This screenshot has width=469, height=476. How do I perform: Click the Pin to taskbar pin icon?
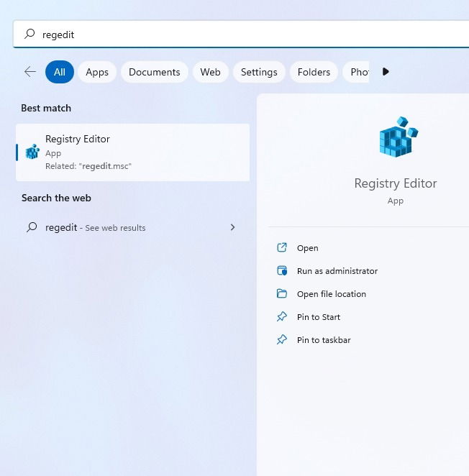(x=282, y=339)
